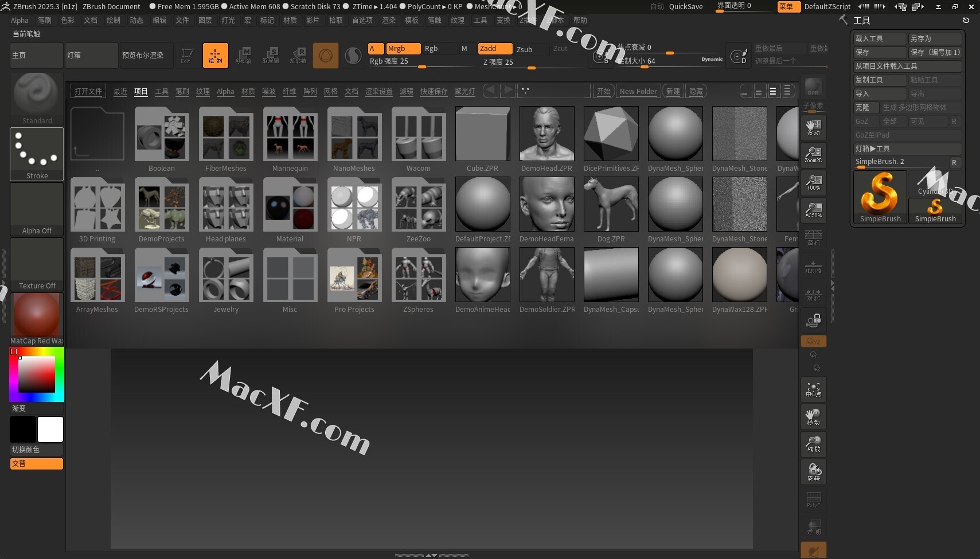
Task: Switch to the LightBox Recent (最近) tab
Action: point(120,91)
